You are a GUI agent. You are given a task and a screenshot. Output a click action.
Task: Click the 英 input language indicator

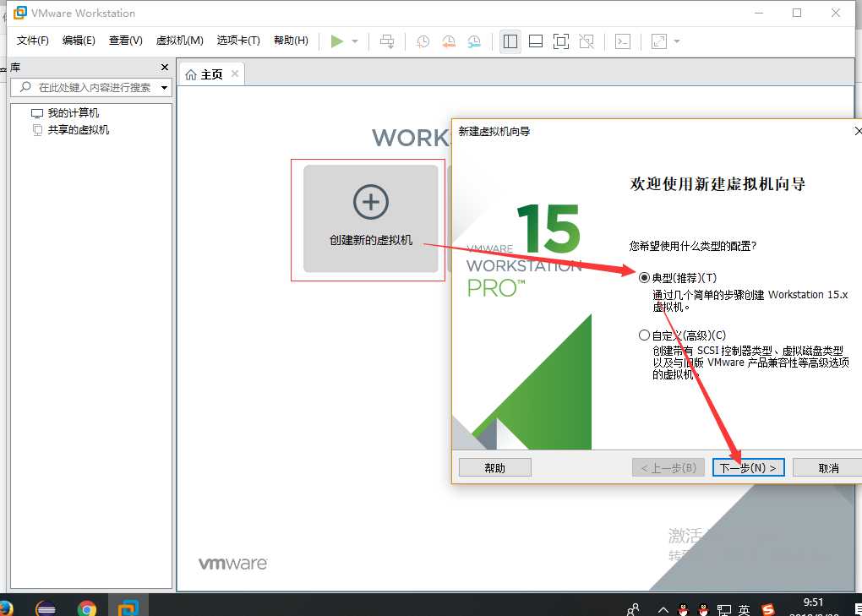pos(744,609)
